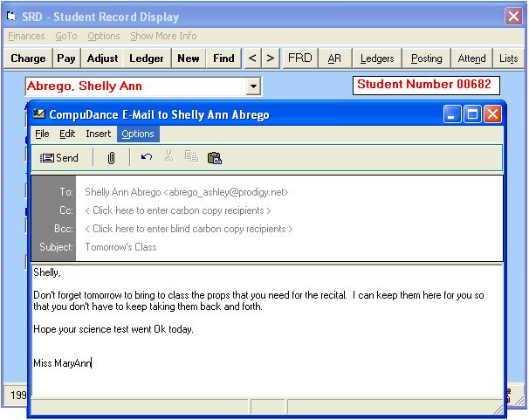Click the Cut scissors icon
The width and height of the screenshot is (529, 420).
[168, 157]
